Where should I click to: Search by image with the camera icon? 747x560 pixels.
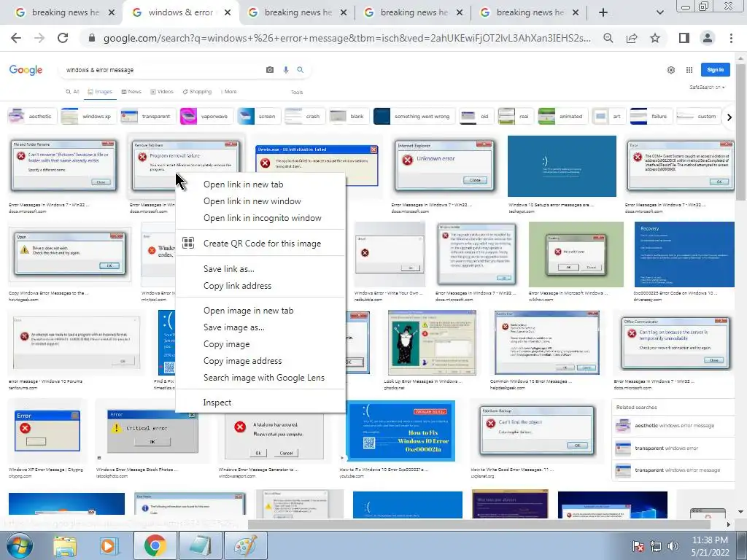click(x=270, y=70)
